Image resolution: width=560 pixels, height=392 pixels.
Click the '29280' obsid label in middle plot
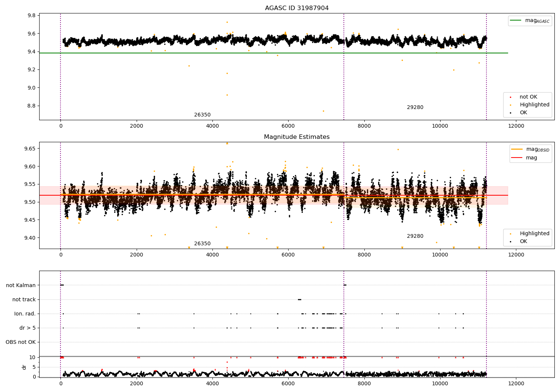415,236
